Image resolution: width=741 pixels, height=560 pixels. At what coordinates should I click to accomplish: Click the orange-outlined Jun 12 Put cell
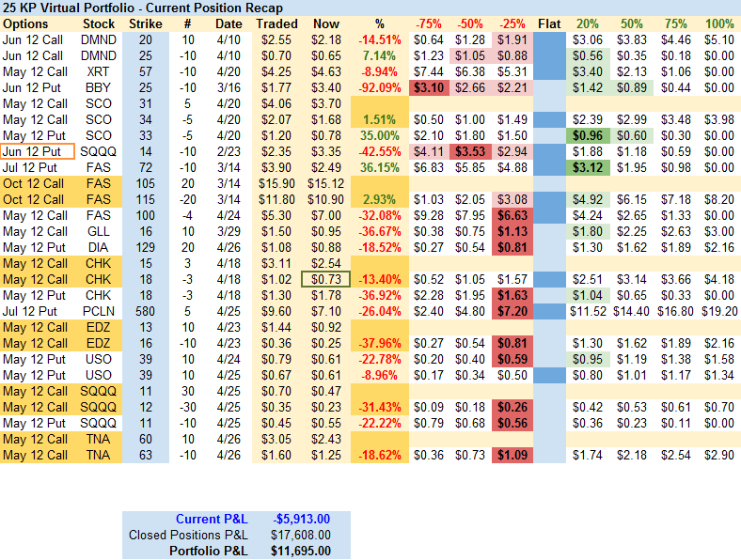click(x=37, y=151)
